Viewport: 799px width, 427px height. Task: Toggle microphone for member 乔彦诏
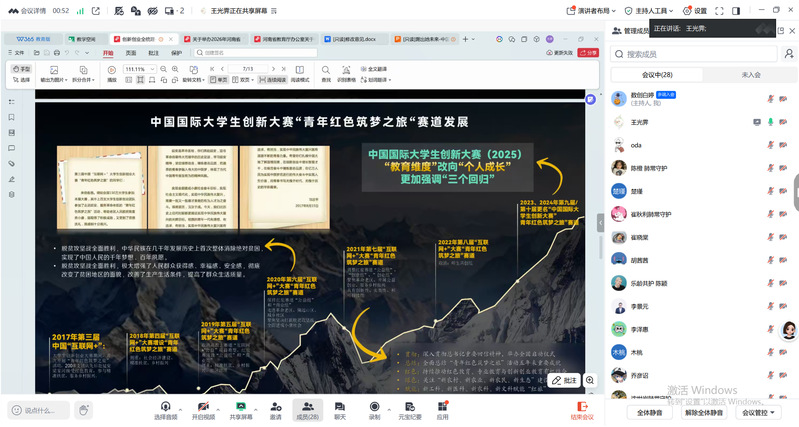click(770, 375)
